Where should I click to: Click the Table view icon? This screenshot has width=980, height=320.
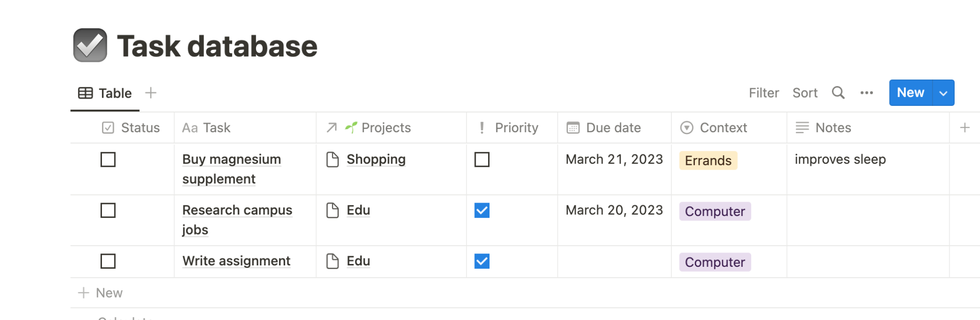[x=85, y=93]
